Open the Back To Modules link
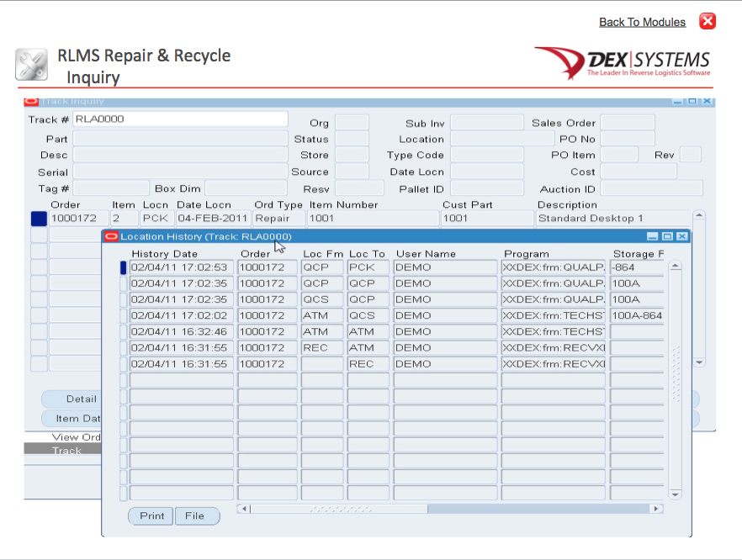Image resolution: width=742 pixels, height=560 pixels. 642,22
